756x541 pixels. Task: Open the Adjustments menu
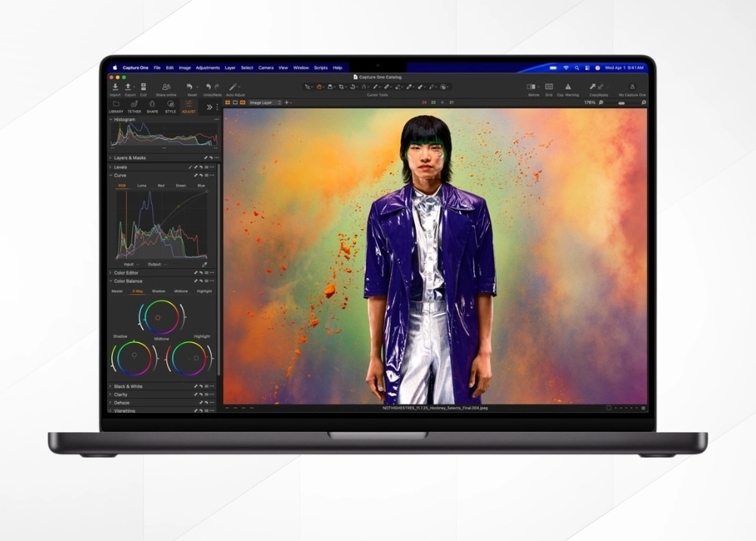click(208, 66)
